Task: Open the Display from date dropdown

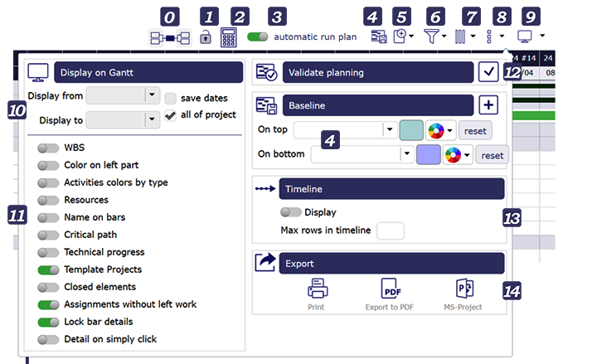Action: pyautogui.click(x=152, y=95)
